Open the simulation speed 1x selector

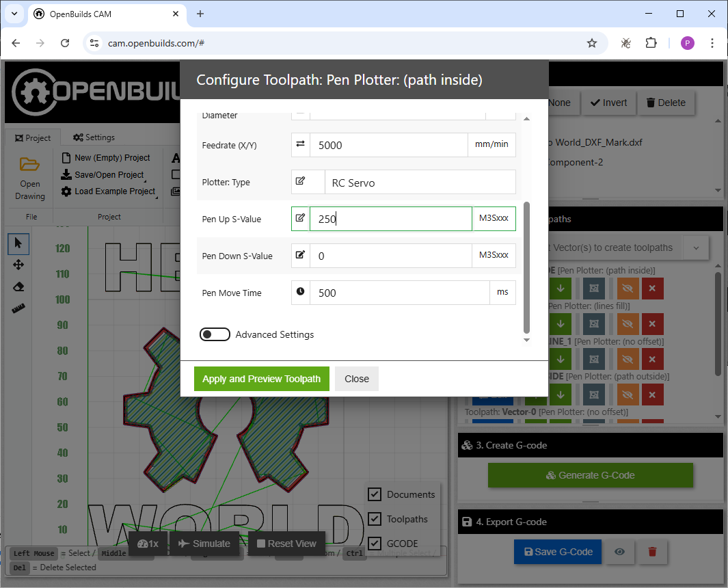click(x=148, y=544)
